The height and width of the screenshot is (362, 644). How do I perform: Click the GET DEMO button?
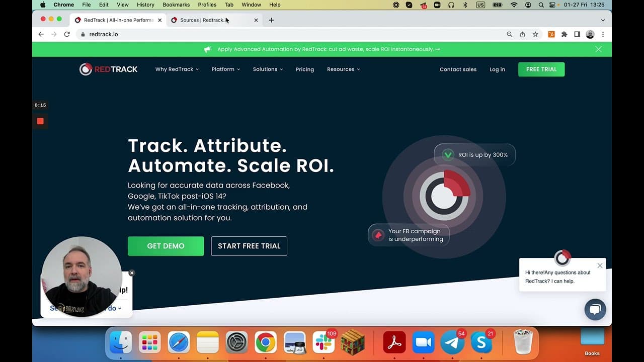coord(166,246)
